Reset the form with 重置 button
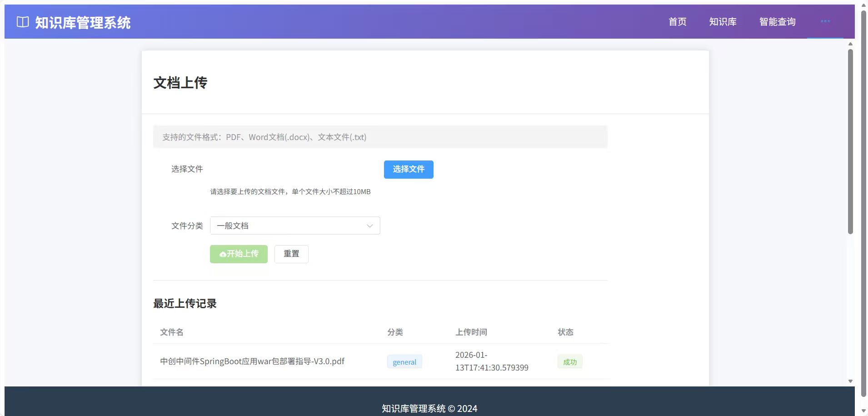This screenshot has height=416, width=868. click(x=291, y=254)
